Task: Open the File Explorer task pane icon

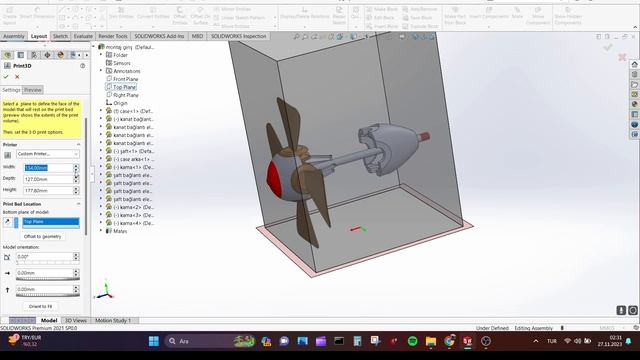Action: (x=634, y=84)
